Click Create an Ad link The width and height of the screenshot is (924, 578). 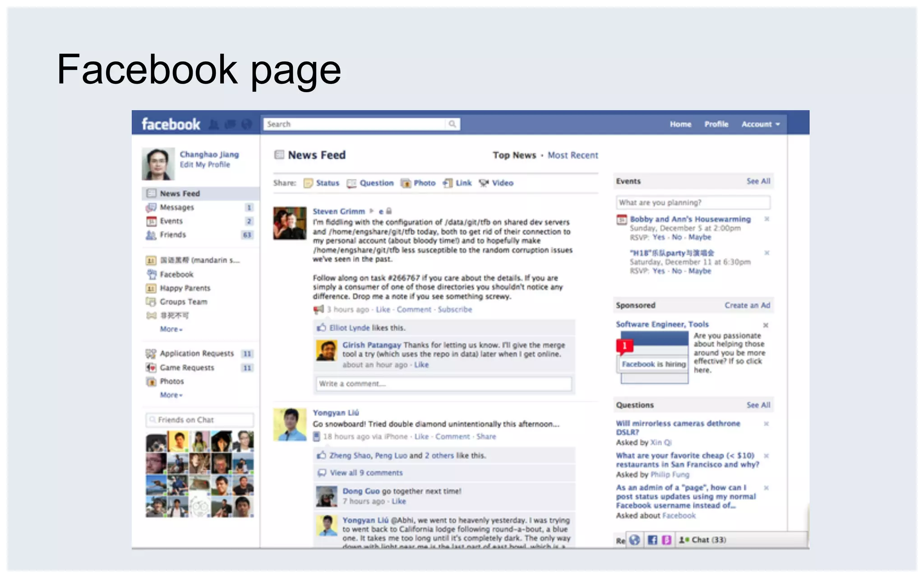coord(747,305)
